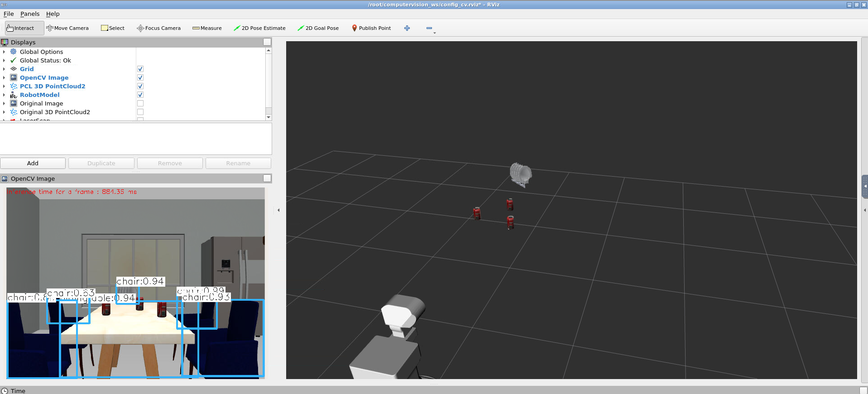Choose the Select tool
Image resolution: width=868 pixels, height=394 pixels.
(x=113, y=28)
